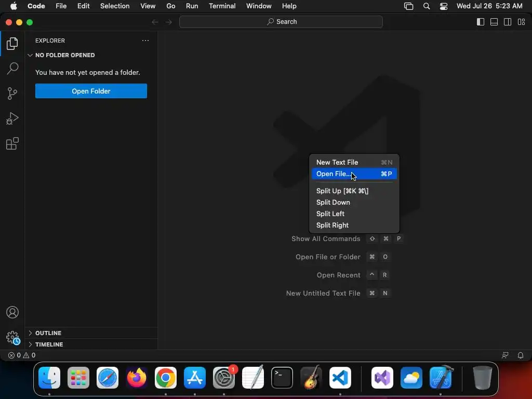The image size is (532, 399).
Task: Open purple Visual Studio from the Dock
Action: click(382, 378)
